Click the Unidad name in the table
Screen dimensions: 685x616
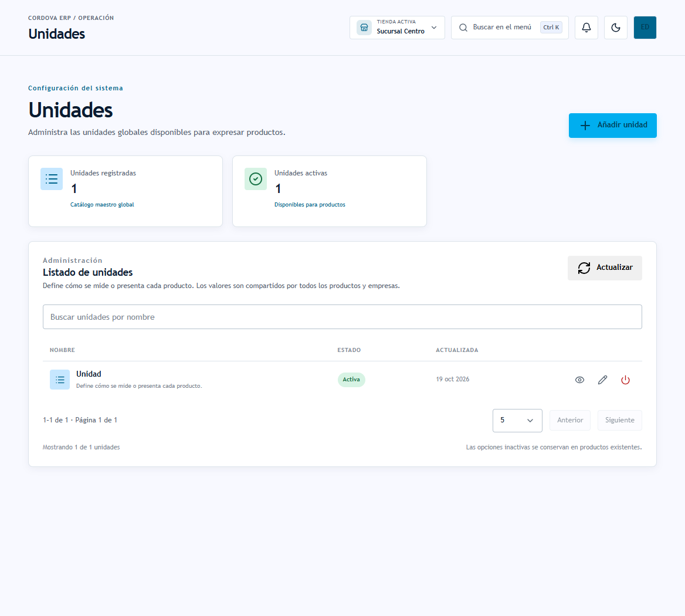[89, 374]
